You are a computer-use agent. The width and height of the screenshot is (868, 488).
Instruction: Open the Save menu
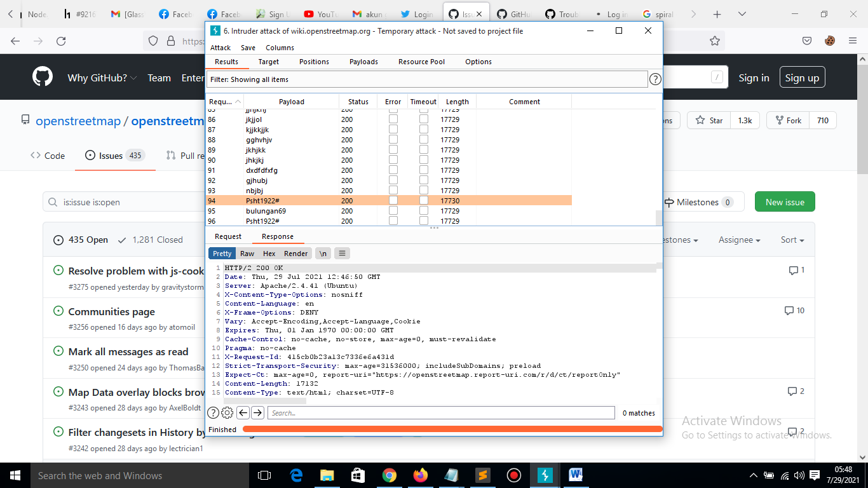coord(248,48)
